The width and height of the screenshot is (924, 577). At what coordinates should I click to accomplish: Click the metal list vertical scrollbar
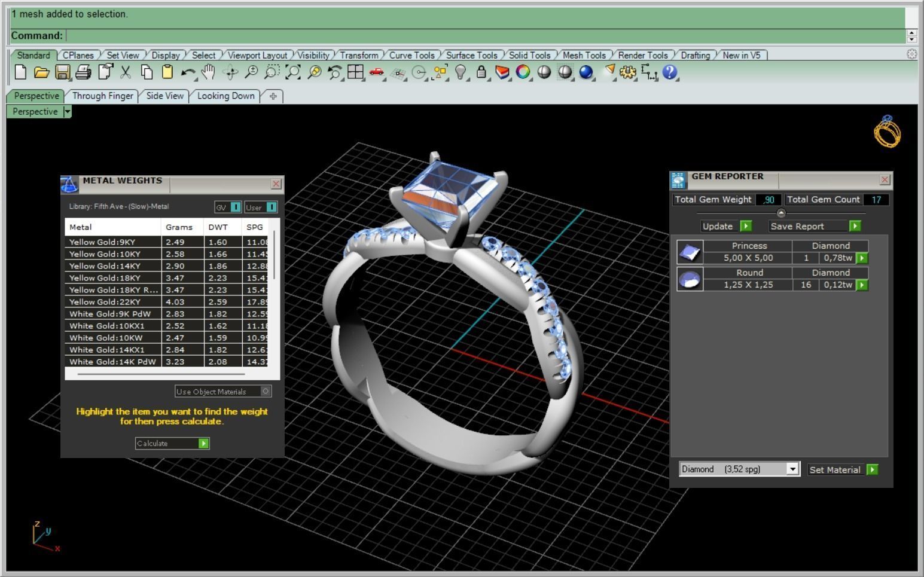275,255
